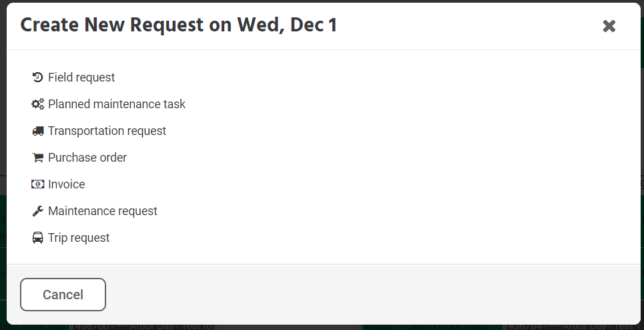
Task: Select the Planned maintenance task text link
Action: tap(117, 104)
